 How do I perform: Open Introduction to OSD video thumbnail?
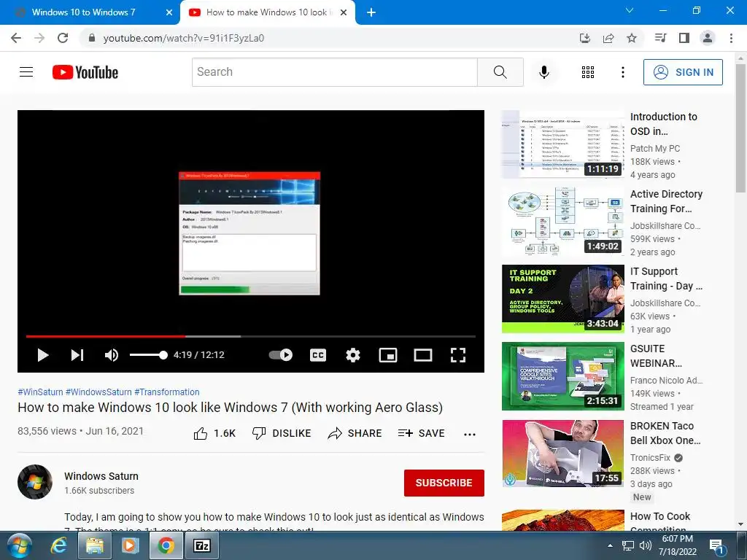pos(563,144)
